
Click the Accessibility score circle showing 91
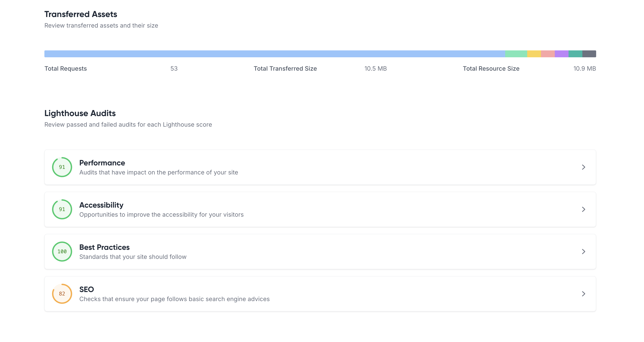pyautogui.click(x=62, y=209)
